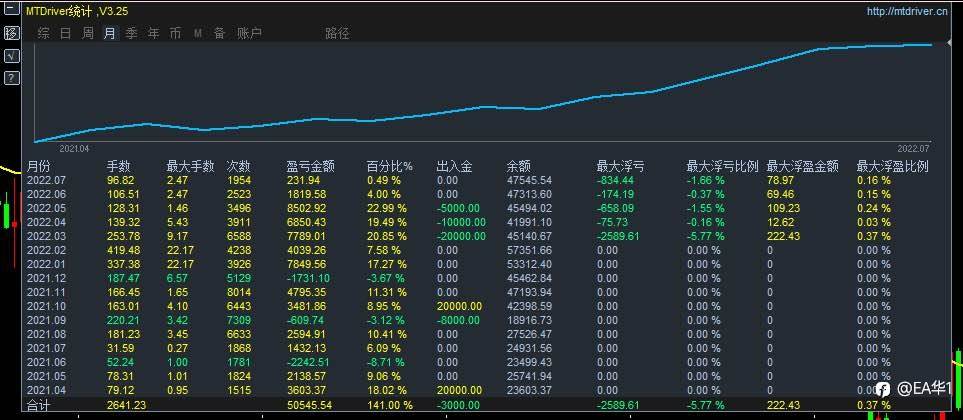Open the 账户 account tab
Image resolution: width=963 pixels, height=420 pixels.
click(249, 33)
